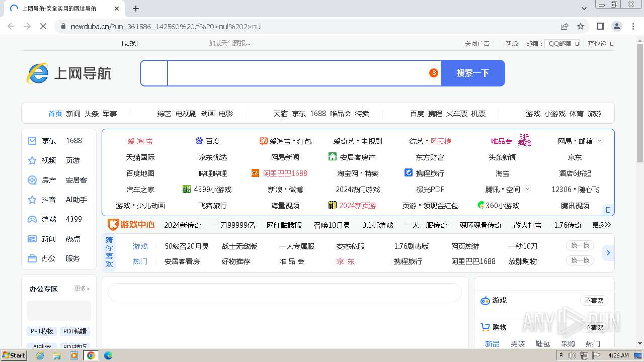The height and width of the screenshot is (362, 644).
Task: Click the orange notification badge in search box
Action: click(x=433, y=73)
